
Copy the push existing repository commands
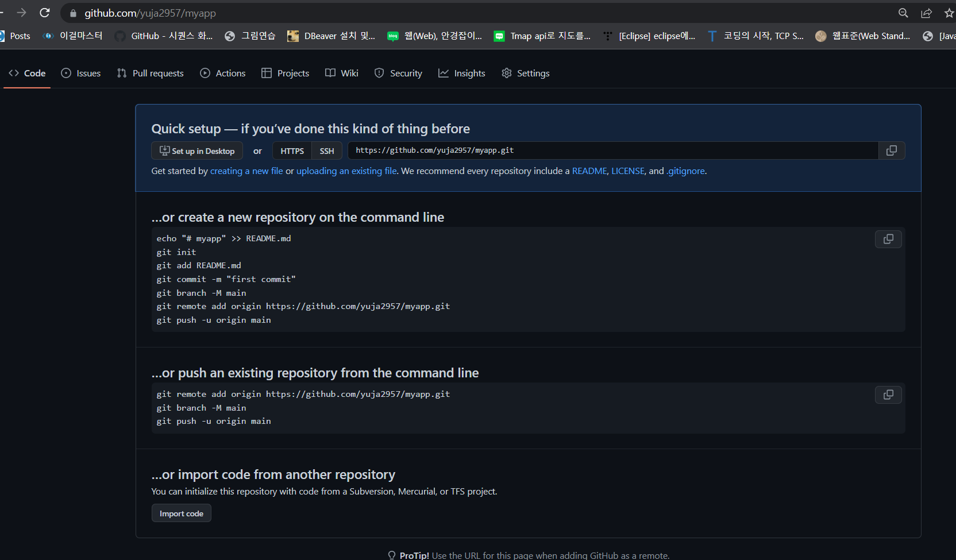(888, 395)
